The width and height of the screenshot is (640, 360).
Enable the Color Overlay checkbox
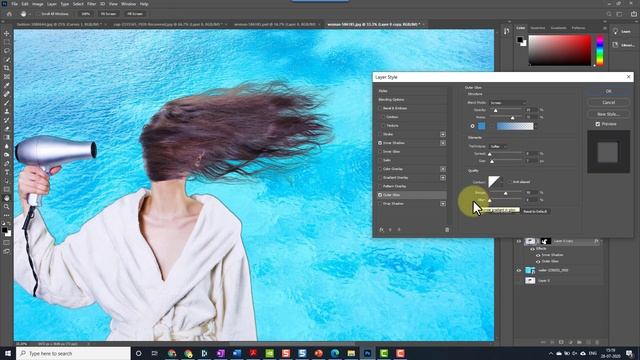pyautogui.click(x=380, y=169)
